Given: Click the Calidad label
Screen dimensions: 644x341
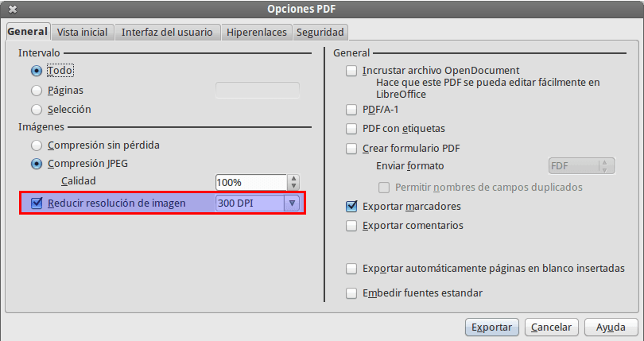Looking at the screenshot, I should 79,180.
